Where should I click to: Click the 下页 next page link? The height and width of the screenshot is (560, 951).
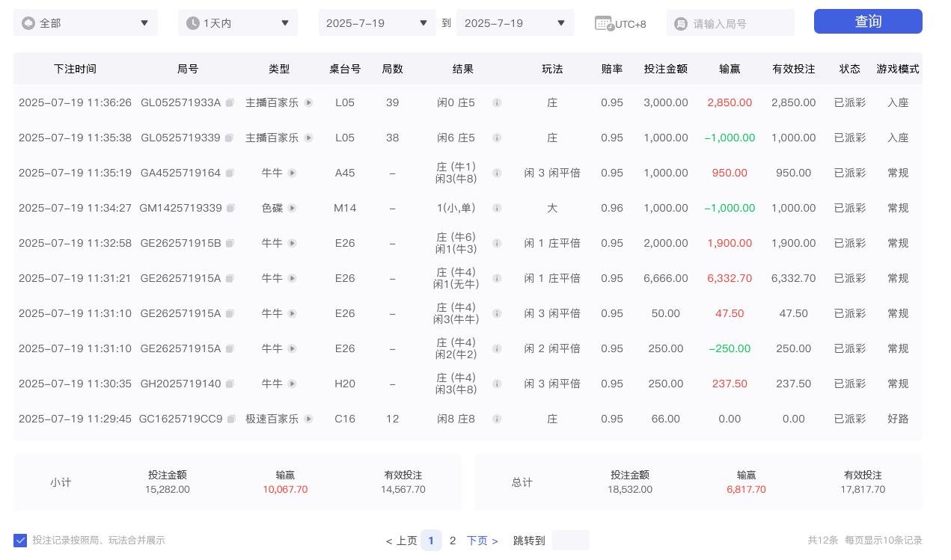(483, 541)
